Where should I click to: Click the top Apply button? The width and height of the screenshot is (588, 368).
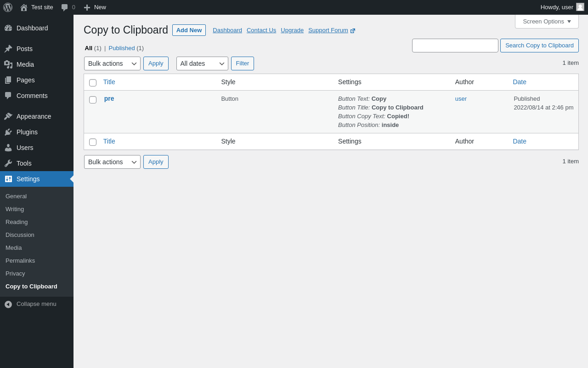[156, 63]
